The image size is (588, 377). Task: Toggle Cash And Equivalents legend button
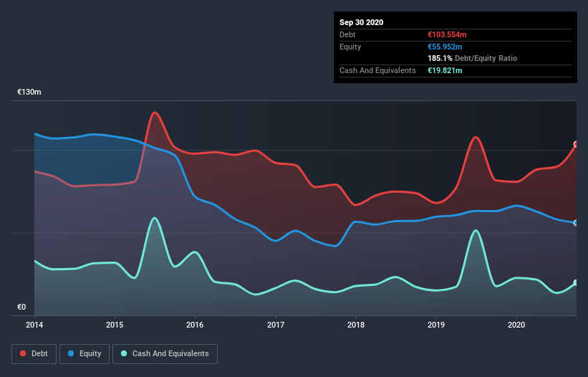[165, 354]
